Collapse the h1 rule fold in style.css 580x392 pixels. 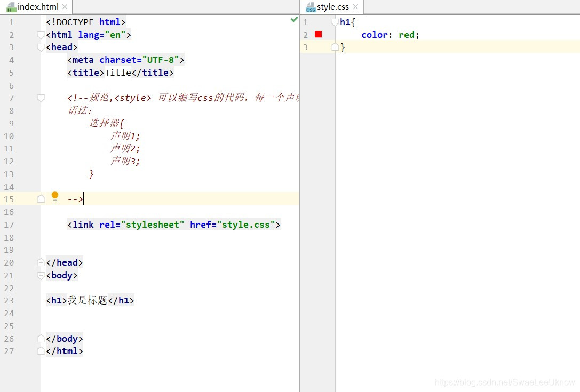coord(335,22)
